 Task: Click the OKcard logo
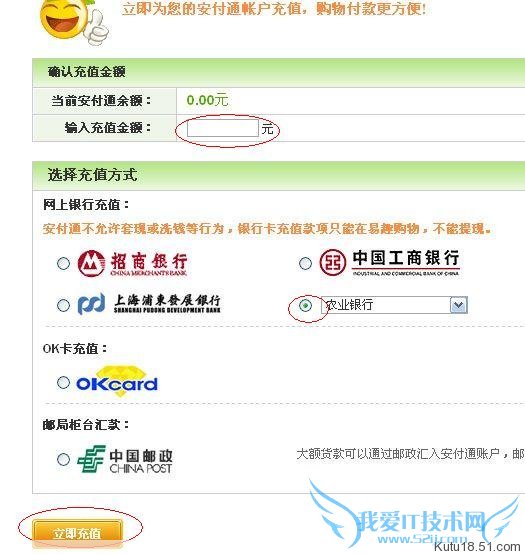[117, 382]
